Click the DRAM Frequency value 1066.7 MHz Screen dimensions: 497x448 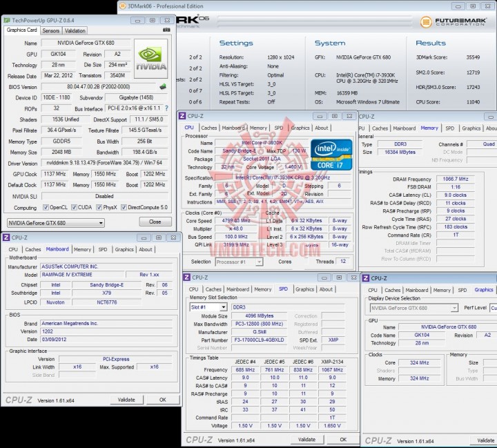point(456,179)
